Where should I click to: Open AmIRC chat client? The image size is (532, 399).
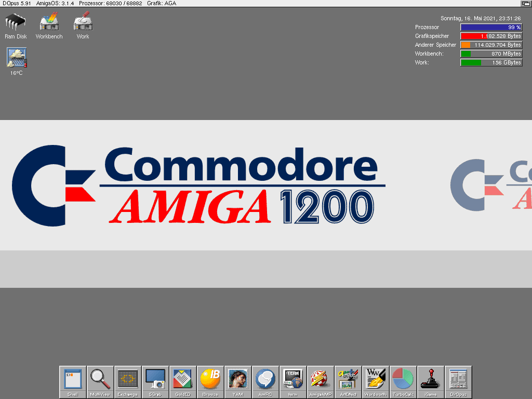pos(265,382)
